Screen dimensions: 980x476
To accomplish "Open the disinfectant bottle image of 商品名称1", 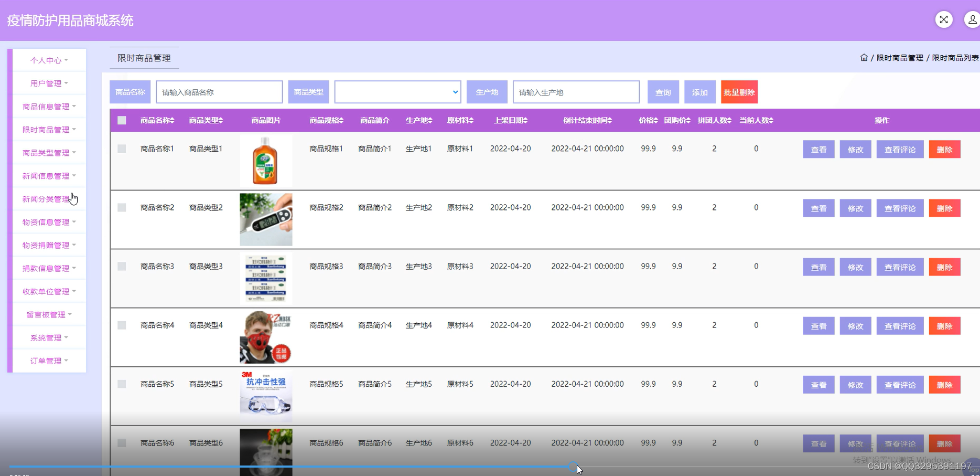I will pos(266,161).
